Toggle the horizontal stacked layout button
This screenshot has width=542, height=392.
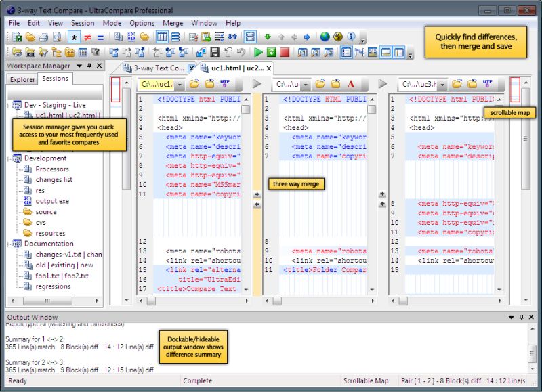(175, 37)
